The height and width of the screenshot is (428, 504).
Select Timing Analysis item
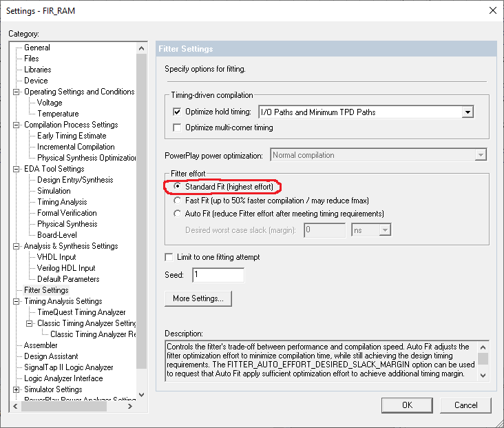(x=62, y=202)
